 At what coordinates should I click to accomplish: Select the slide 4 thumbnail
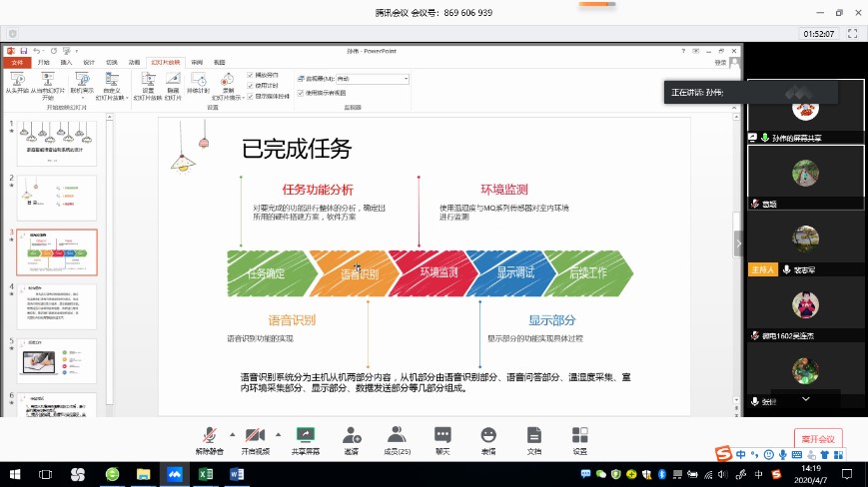(x=57, y=306)
